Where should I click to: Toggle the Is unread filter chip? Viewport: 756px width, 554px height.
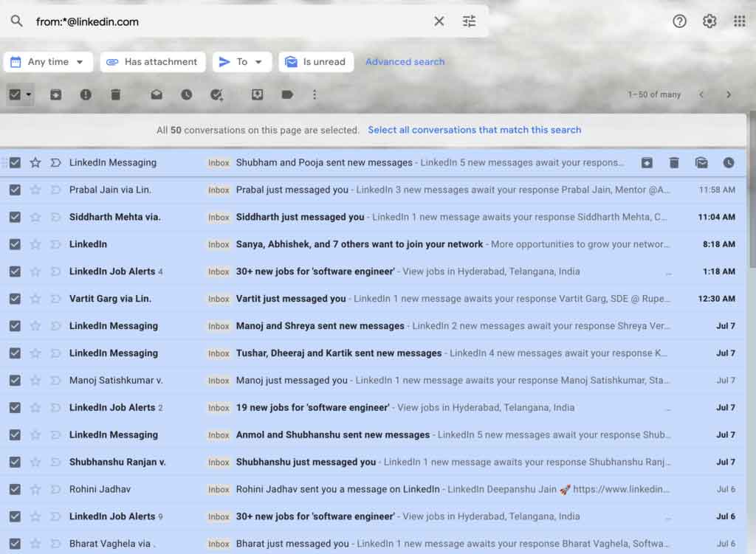tap(316, 62)
